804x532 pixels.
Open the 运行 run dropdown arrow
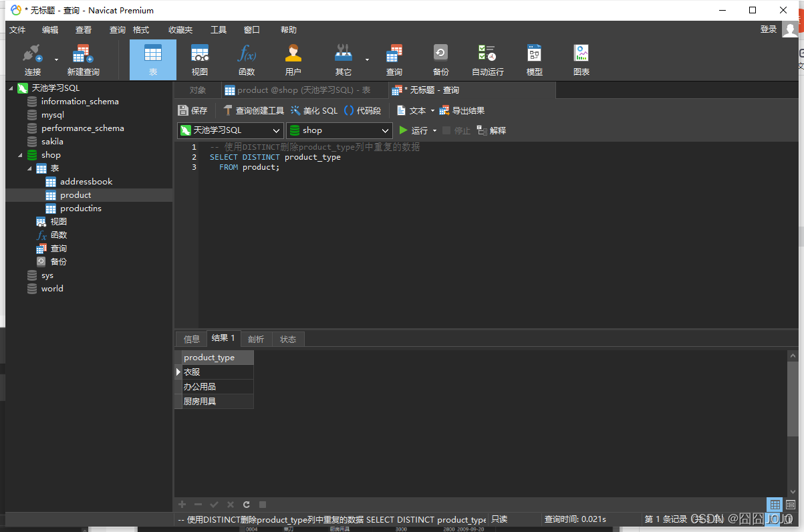[x=435, y=130]
